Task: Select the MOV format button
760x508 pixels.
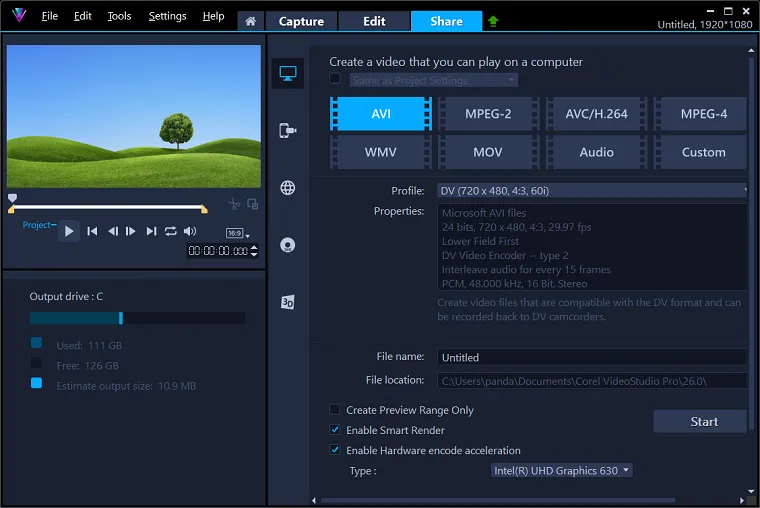Action: tap(488, 152)
